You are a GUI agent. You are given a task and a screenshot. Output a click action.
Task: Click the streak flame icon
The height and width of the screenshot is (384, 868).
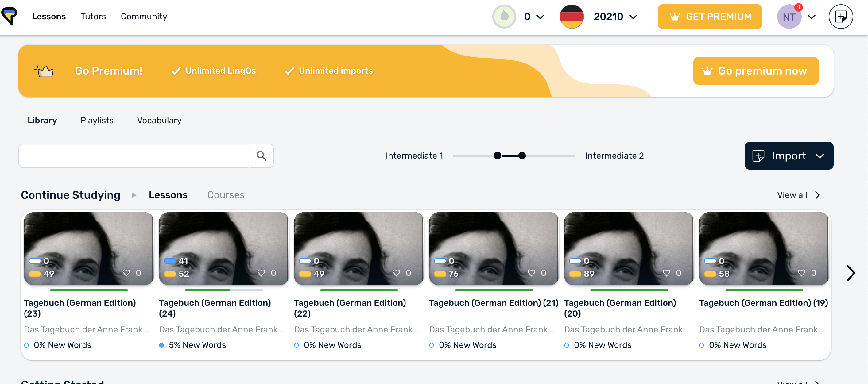coord(504,16)
